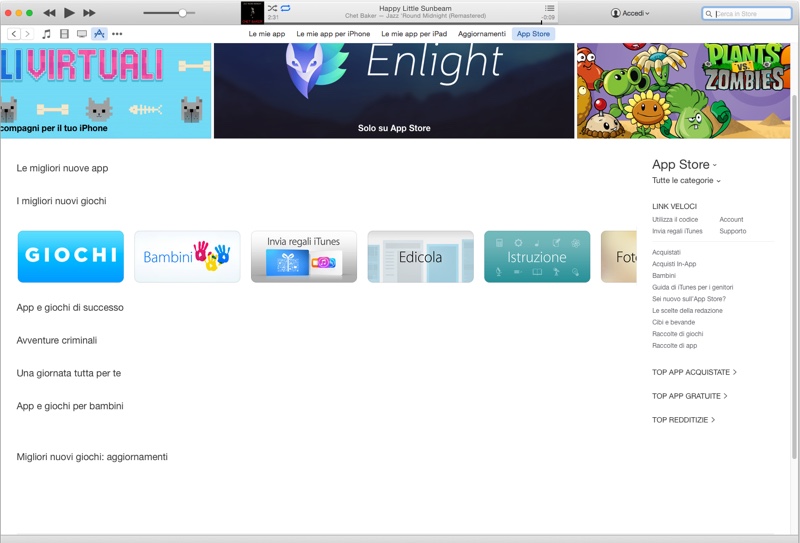
Task: Open the Bambini category tile
Action: tap(187, 256)
